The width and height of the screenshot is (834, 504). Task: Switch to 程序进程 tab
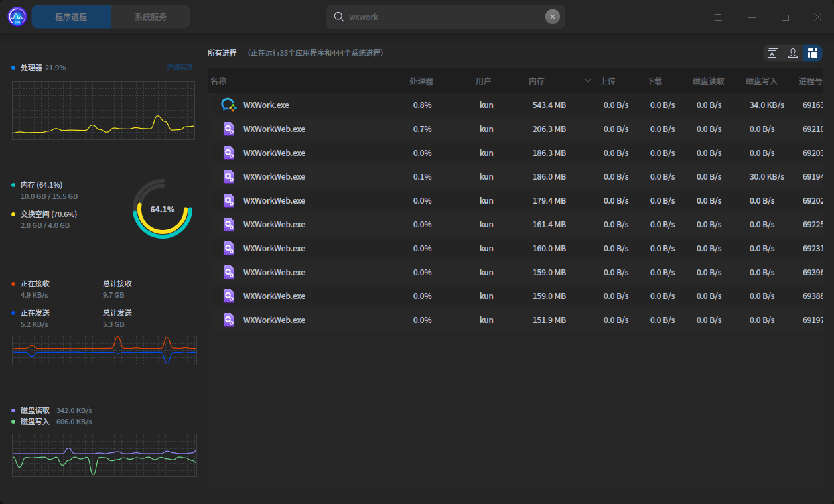(x=71, y=17)
